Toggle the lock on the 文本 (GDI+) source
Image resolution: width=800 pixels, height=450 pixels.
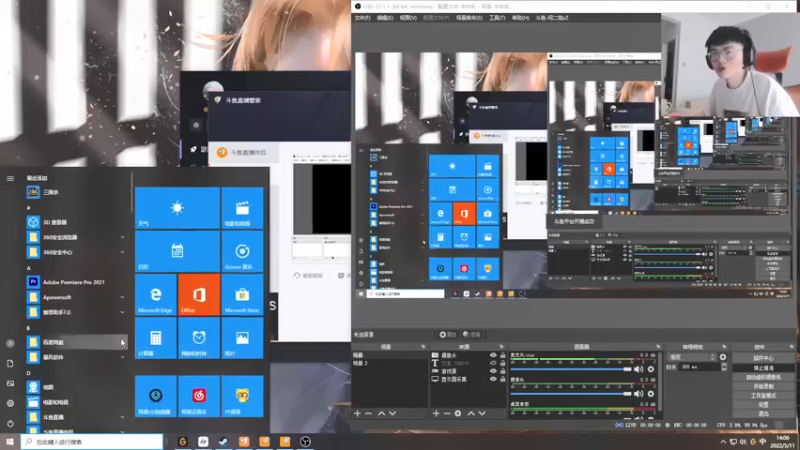(503, 363)
